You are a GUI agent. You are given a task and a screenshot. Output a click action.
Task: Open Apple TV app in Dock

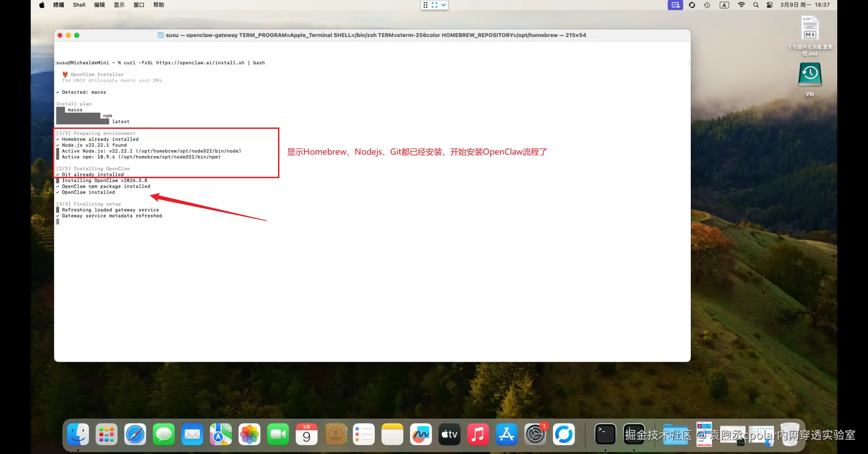[x=449, y=435]
